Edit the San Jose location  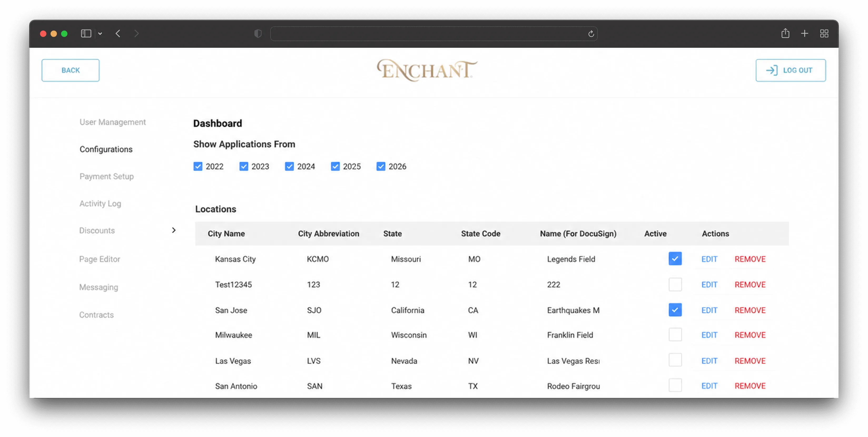(x=709, y=310)
